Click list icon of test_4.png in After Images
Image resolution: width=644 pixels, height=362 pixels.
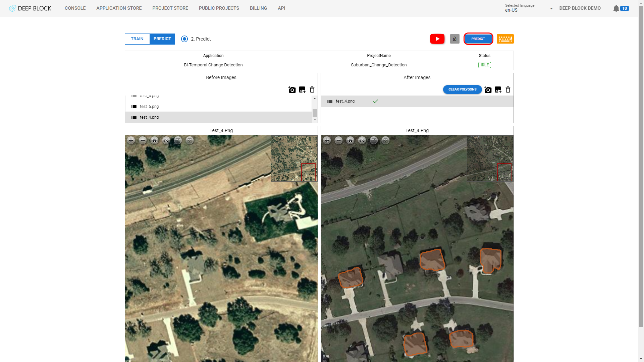[x=330, y=101]
